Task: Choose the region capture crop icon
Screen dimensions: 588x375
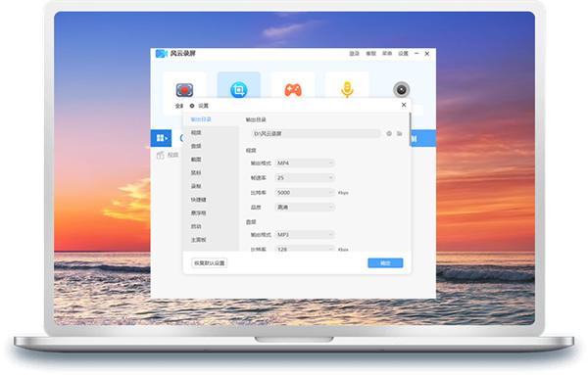Action: click(238, 90)
